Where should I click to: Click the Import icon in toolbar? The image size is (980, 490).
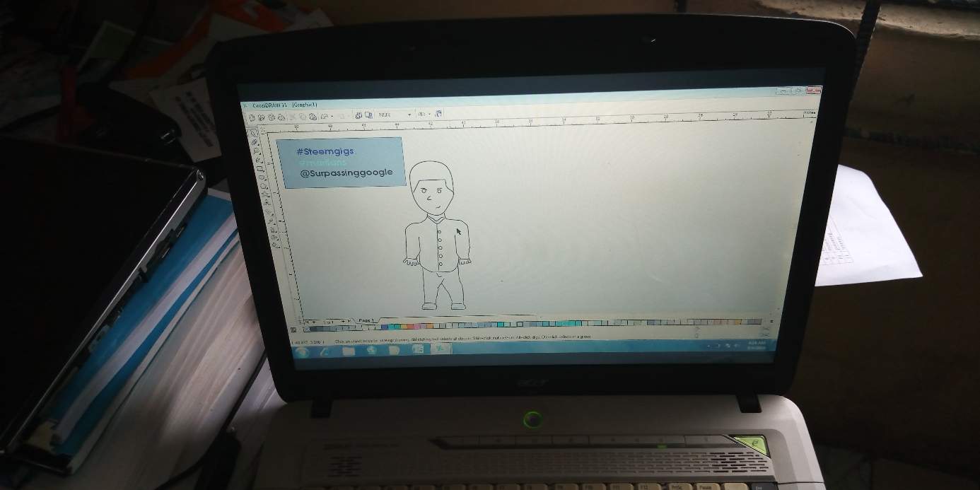(x=358, y=115)
